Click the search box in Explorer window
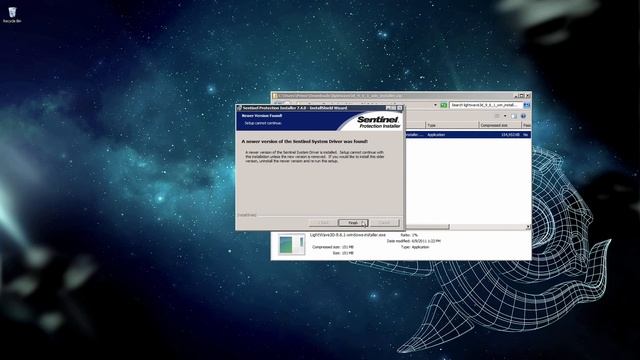This screenshot has height=360, width=640. coord(486,105)
